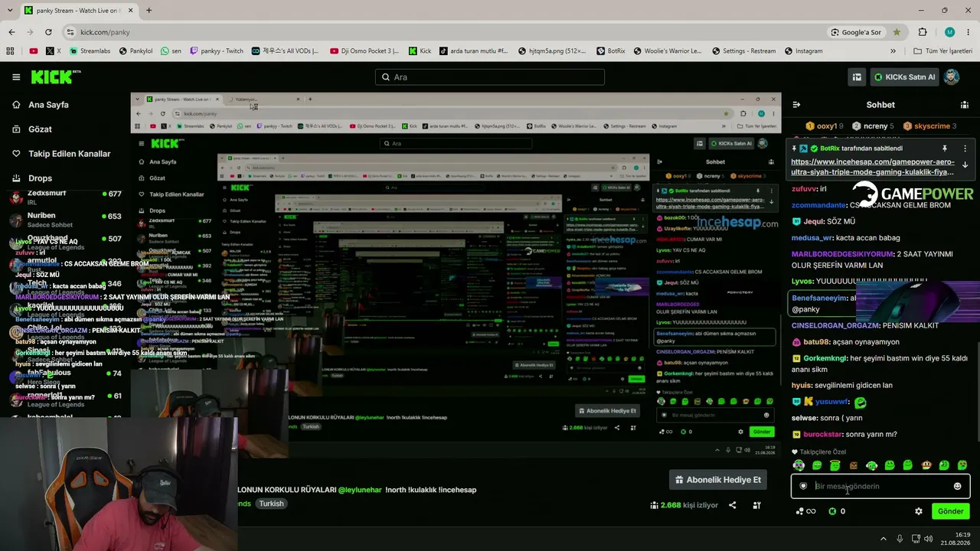Open channel points infinity counter

[805, 511]
